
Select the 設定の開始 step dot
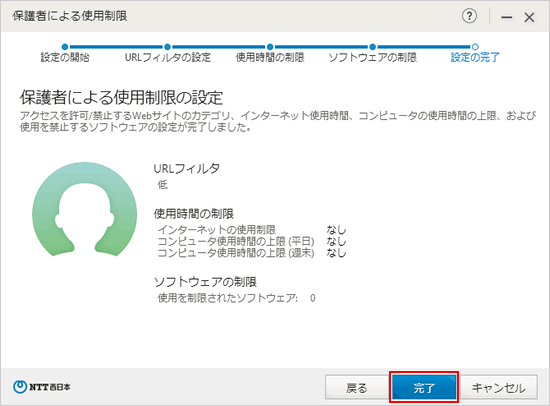tap(65, 47)
